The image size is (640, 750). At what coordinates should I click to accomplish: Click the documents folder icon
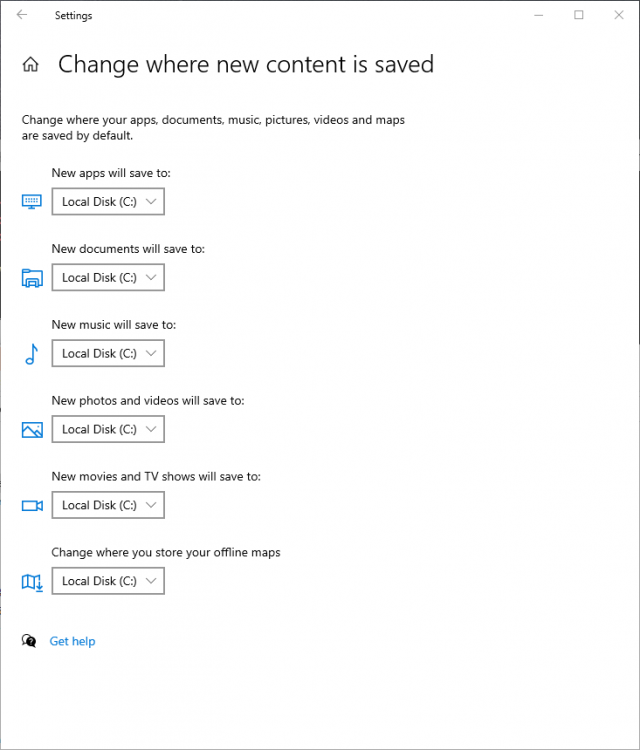[32, 277]
